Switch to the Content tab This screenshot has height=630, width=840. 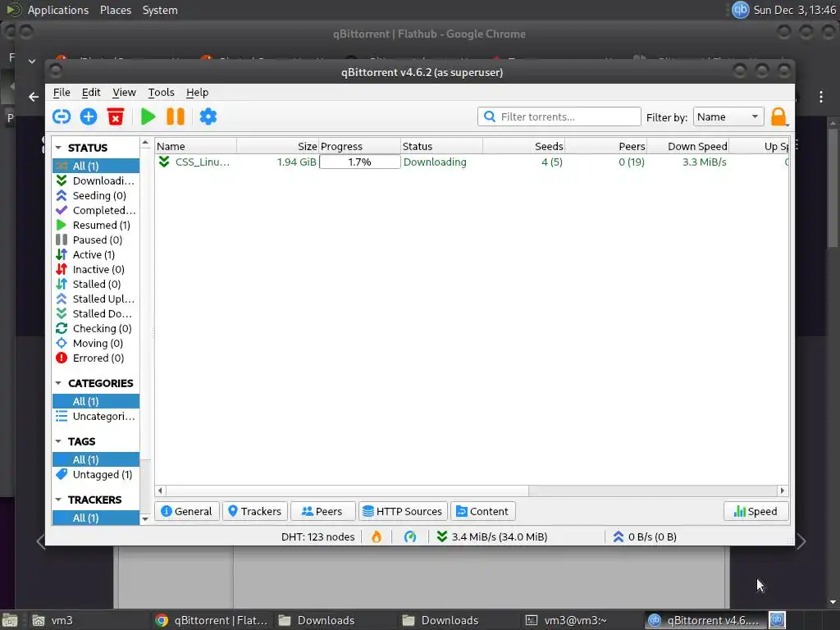coord(482,511)
